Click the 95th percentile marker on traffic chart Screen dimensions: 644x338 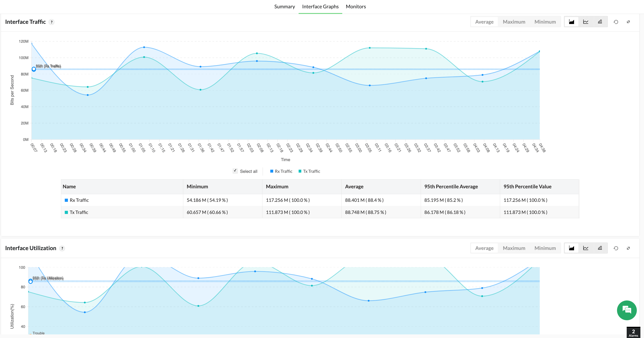[x=34, y=69]
